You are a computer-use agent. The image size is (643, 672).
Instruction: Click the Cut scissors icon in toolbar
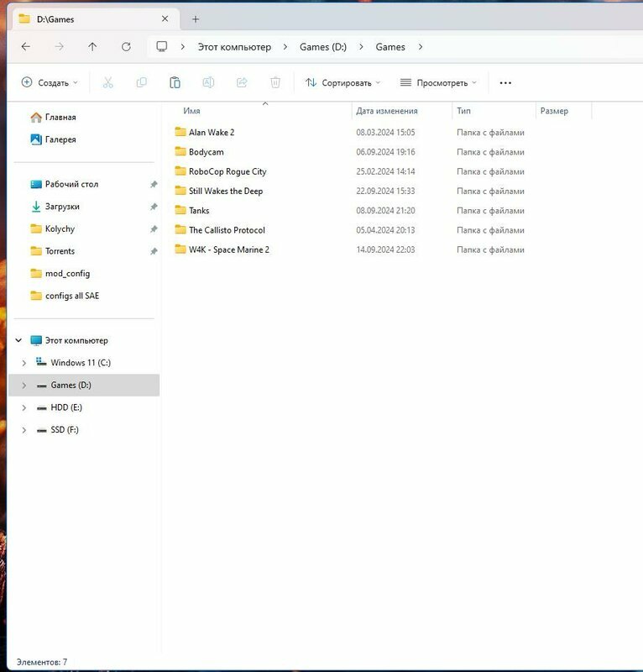click(x=107, y=82)
